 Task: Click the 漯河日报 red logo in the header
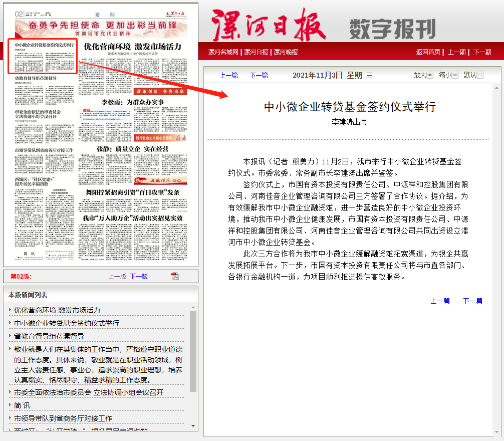click(x=269, y=25)
